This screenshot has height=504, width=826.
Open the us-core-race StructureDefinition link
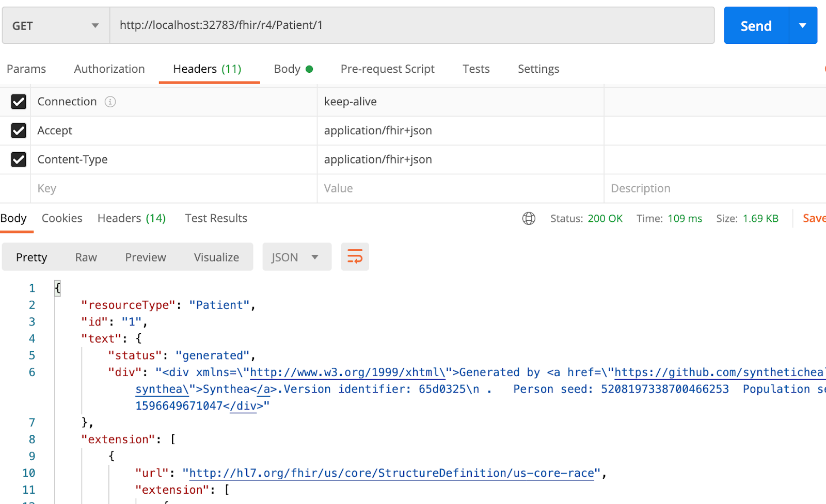[x=391, y=473]
